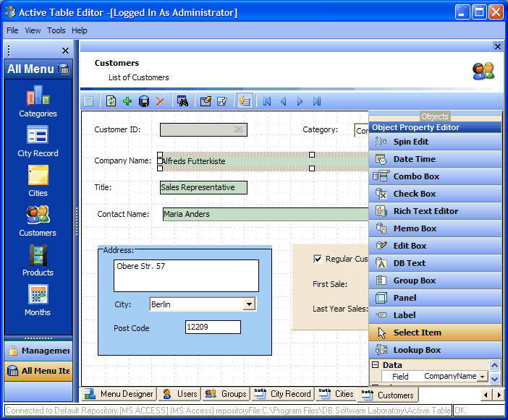Open Products from the sidebar
Viewport: 508px width, 420px height.
pyautogui.click(x=38, y=261)
